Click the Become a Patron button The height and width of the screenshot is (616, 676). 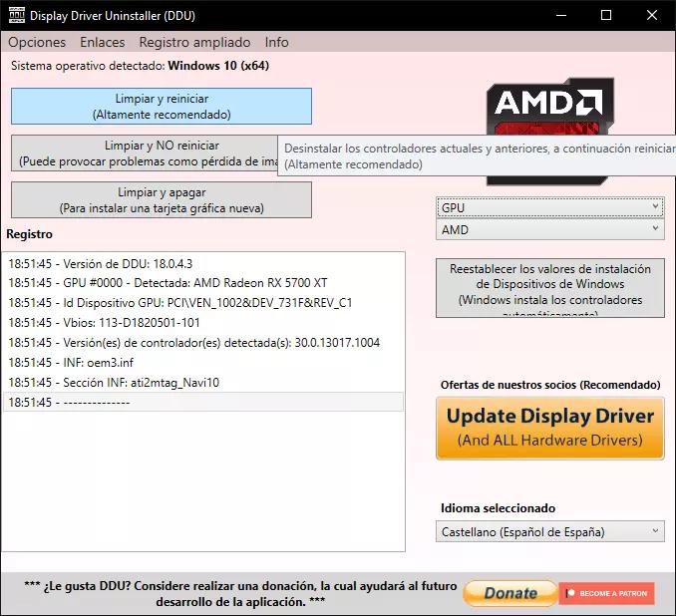[x=606, y=593]
